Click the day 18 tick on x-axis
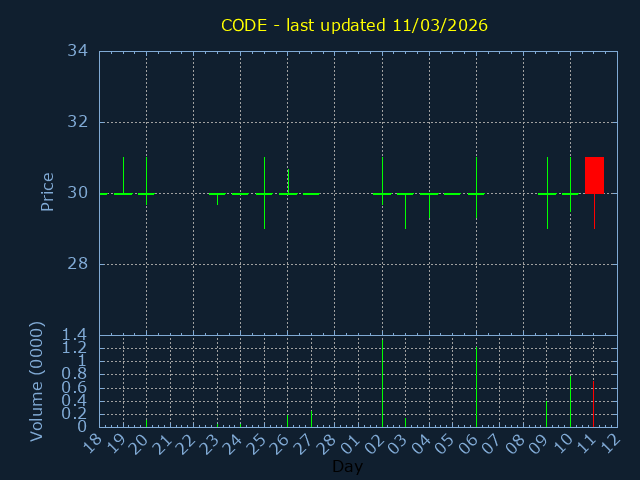The image size is (640, 480). coord(94,442)
